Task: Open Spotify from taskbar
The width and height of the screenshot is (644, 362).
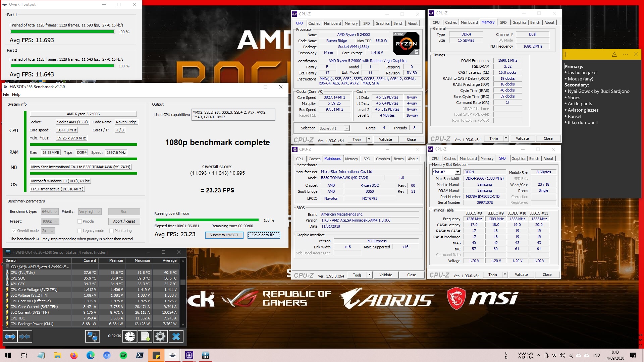Action: (123, 355)
